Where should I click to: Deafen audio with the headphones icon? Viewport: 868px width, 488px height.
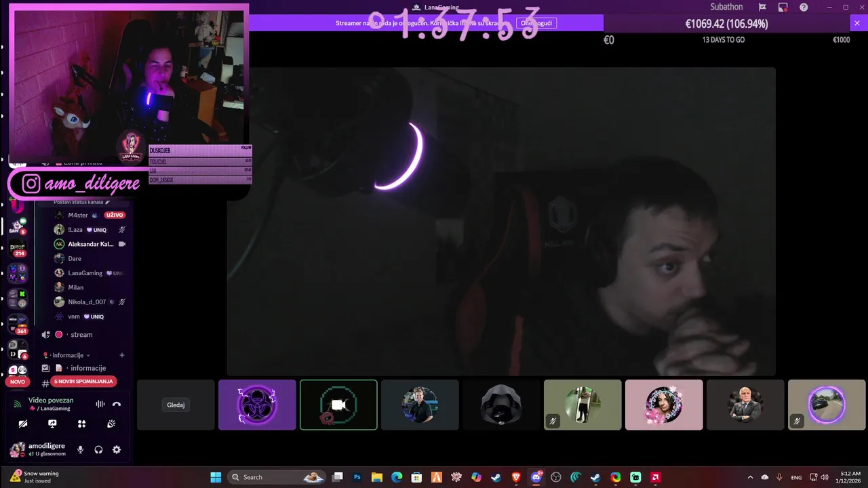click(98, 449)
